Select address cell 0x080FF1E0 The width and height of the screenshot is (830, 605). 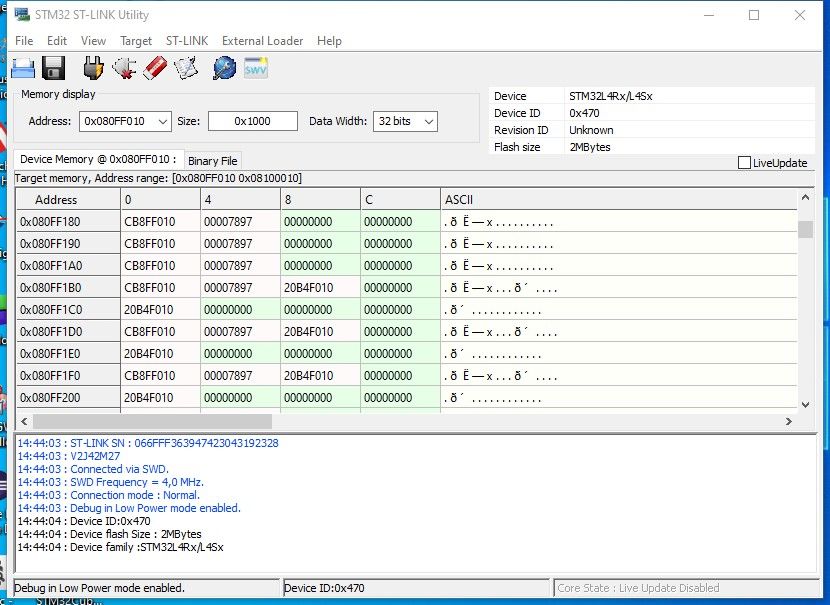[68, 354]
